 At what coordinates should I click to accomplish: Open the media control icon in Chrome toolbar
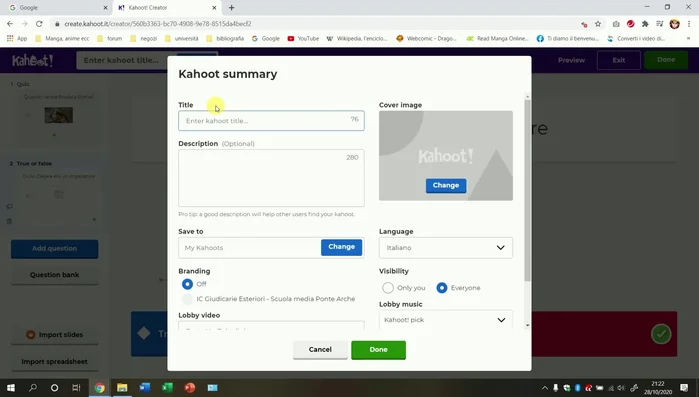660,24
